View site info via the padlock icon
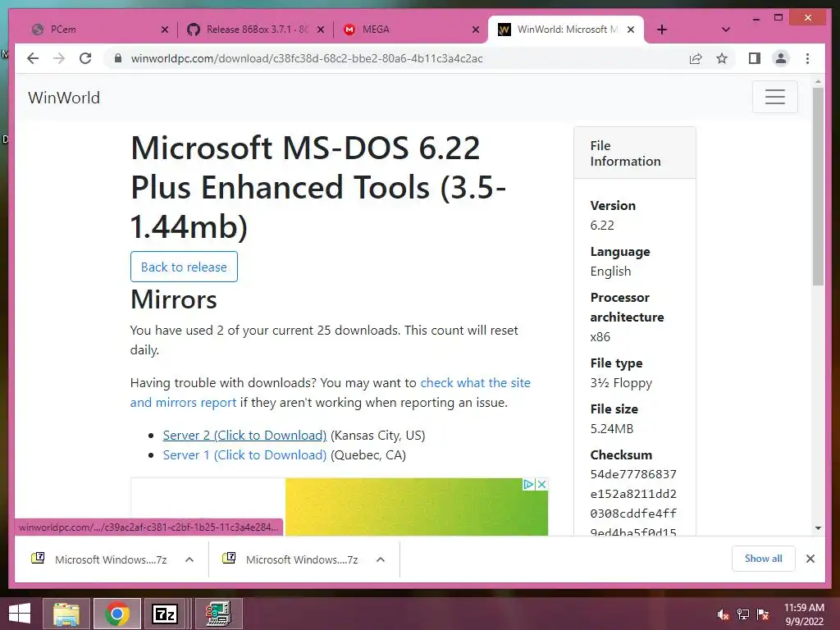Screen dimensions: 840x630 click(118, 58)
